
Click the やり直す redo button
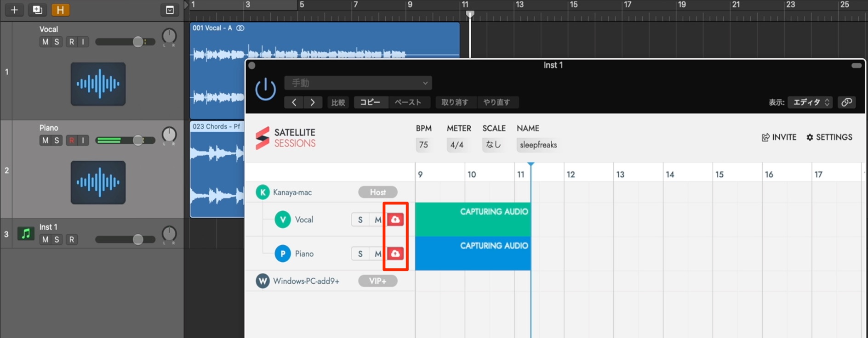(x=497, y=102)
